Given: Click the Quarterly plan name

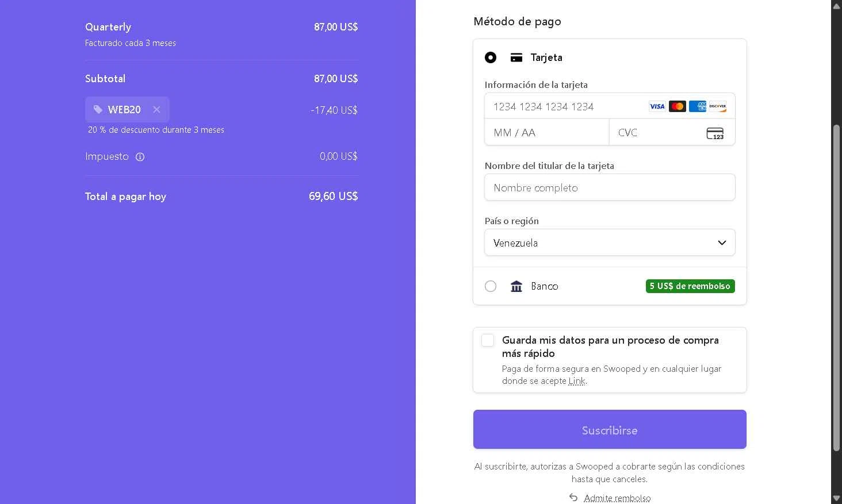Looking at the screenshot, I should [x=108, y=27].
